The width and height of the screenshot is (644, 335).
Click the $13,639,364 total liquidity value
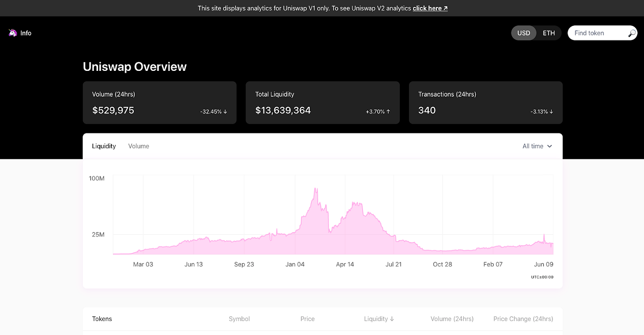point(283,110)
